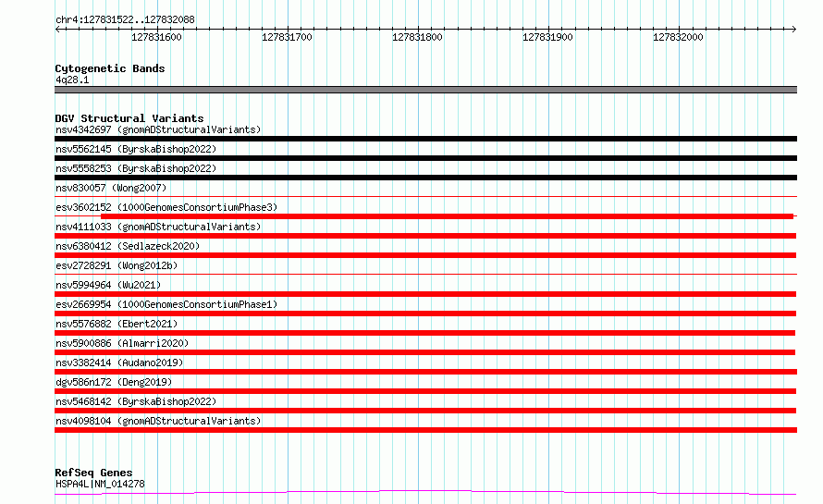This screenshot has height=504, width=823.
Task: Click the red bar under esv3602152
Action: click(x=447, y=216)
